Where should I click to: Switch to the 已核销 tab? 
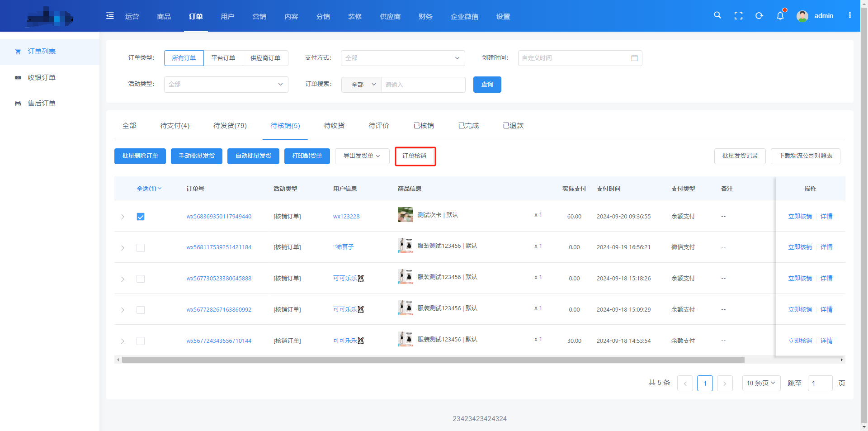424,126
